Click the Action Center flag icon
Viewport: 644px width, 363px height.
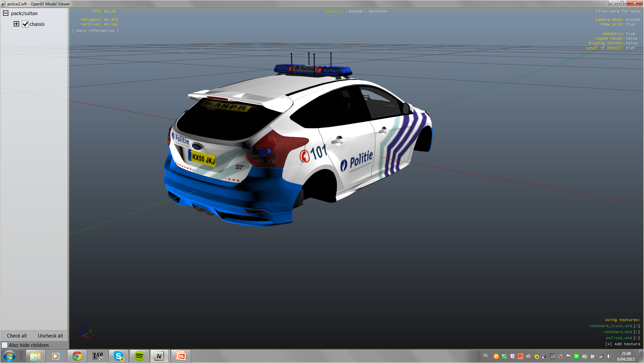pyautogui.click(x=569, y=356)
